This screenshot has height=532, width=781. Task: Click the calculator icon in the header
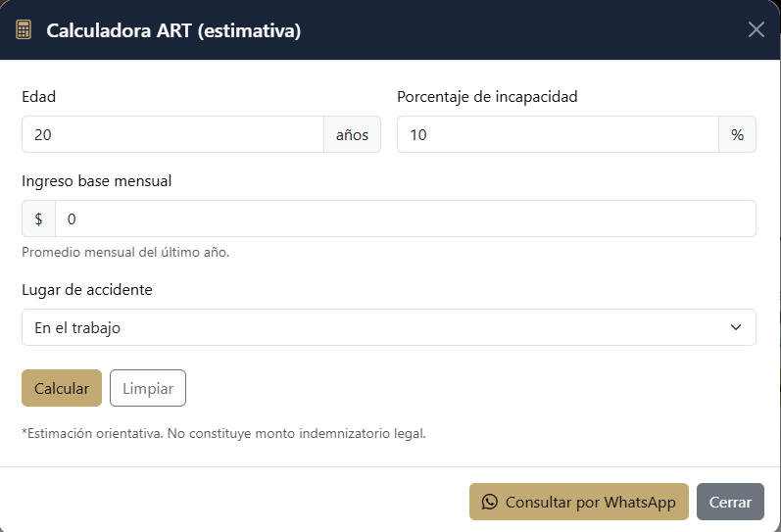tap(24, 30)
